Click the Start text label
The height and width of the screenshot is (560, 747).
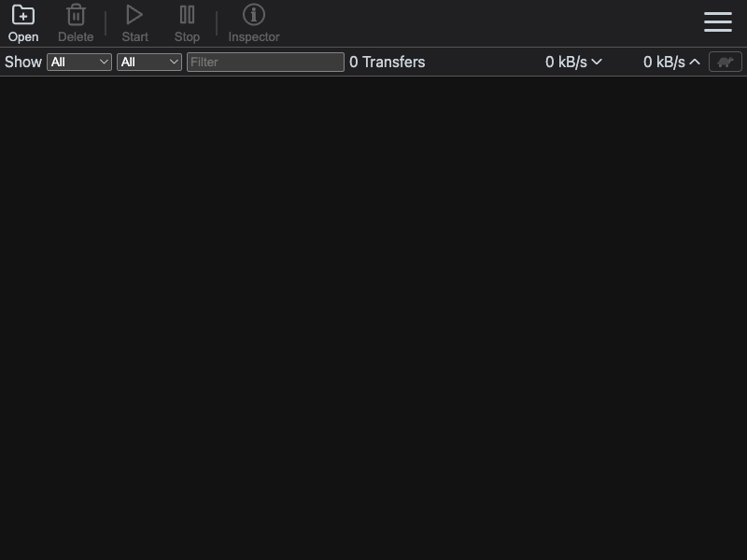(x=134, y=36)
